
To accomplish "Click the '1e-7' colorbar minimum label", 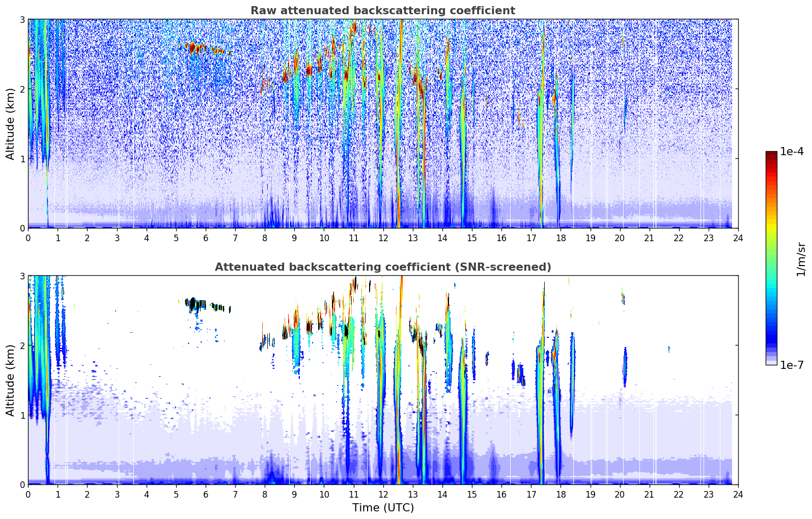I will pyautogui.click(x=791, y=365).
